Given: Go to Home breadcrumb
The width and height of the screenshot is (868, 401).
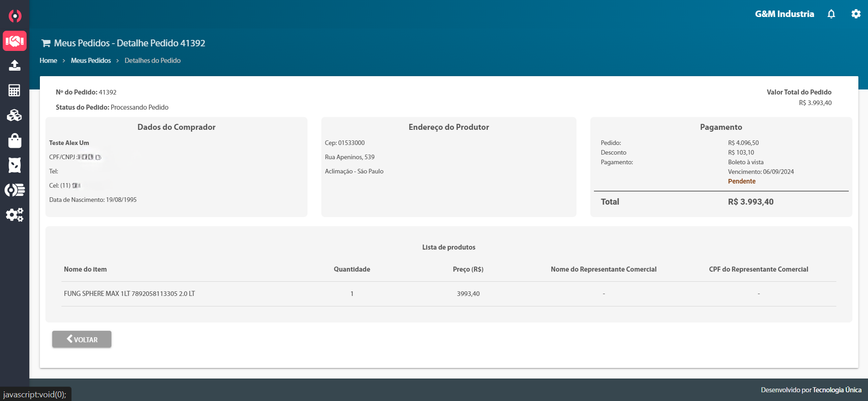Looking at the screenshot, I should coord(48,61).
